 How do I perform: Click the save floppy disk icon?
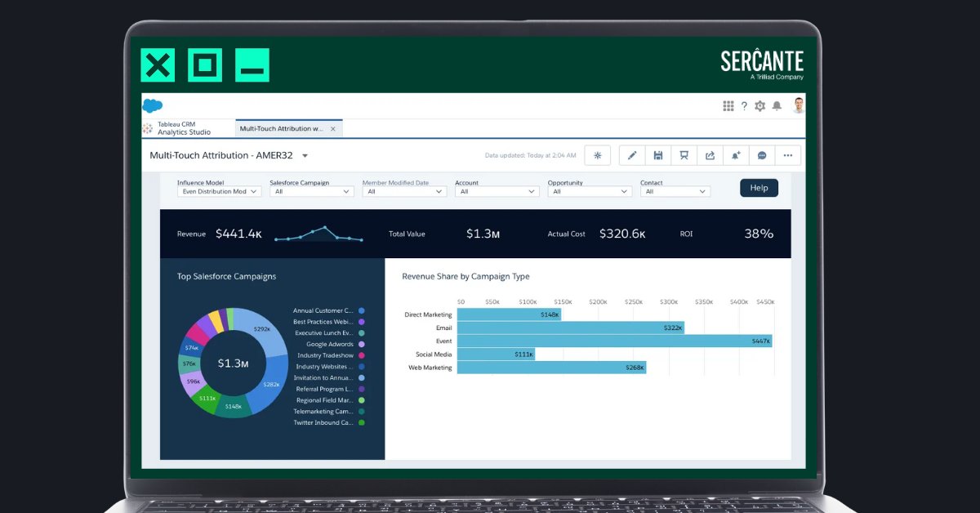pyautogui.click(x=658, y=155)
